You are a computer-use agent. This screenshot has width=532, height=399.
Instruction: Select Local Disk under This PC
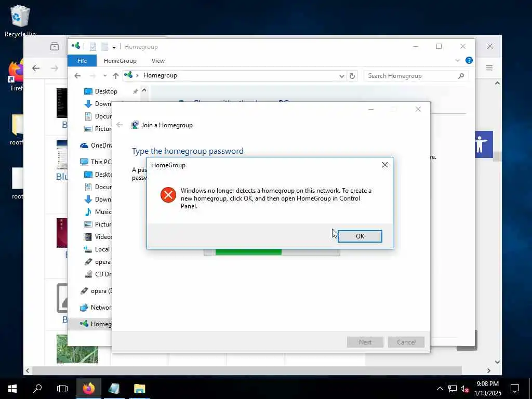[98, 249]
